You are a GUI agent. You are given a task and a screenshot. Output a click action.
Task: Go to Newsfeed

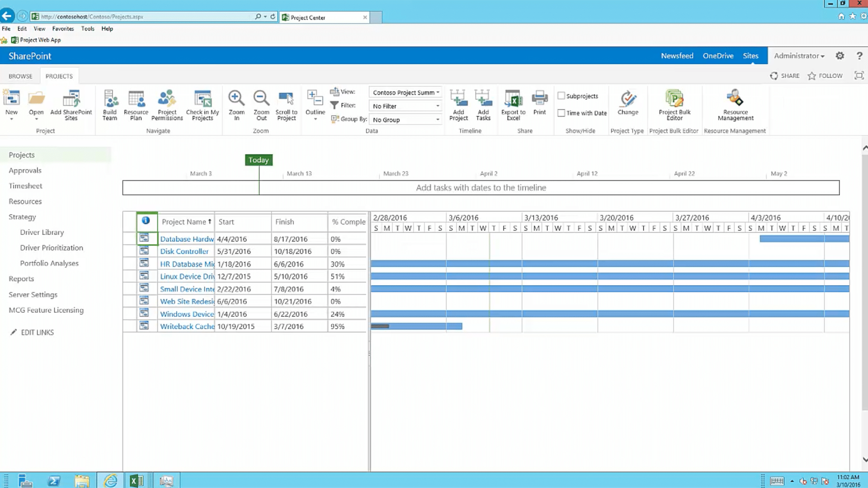coord(677,56)
